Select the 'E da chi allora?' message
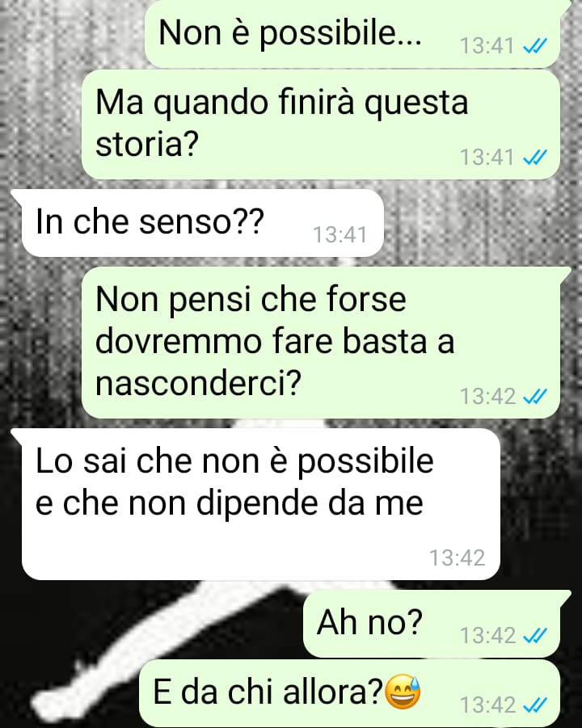The image size is (582, 728). click(349, 693)
